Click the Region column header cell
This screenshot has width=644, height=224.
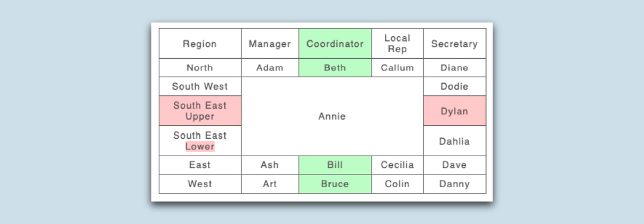click(x=200, y=44)
